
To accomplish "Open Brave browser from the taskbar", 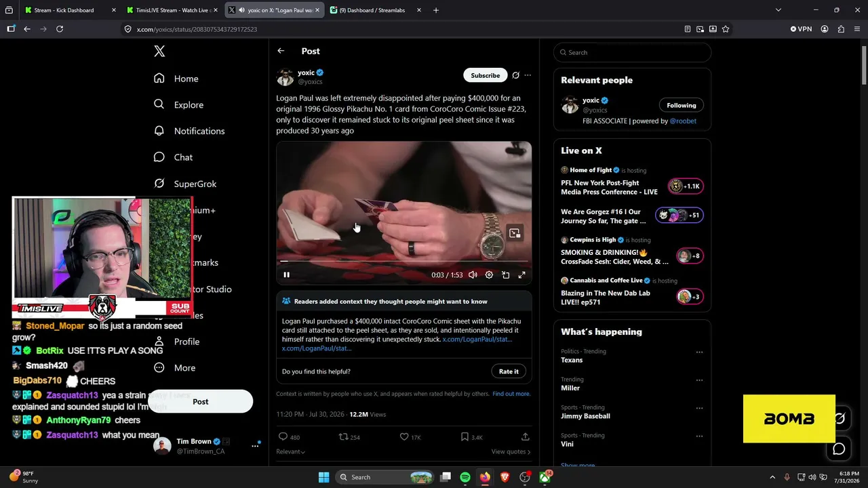I will coord(505,477).
